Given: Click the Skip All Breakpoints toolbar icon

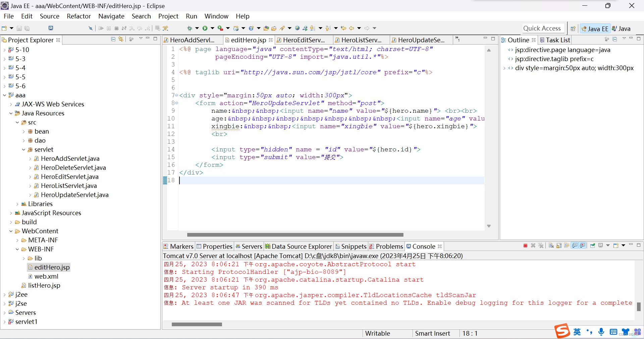Looking at the screenshot, I should coord(91,28).
